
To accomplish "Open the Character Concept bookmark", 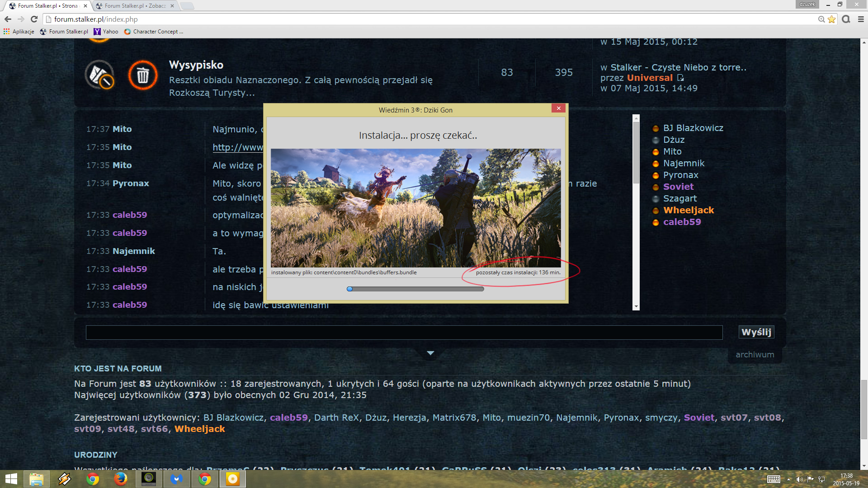I will point(154,32).
